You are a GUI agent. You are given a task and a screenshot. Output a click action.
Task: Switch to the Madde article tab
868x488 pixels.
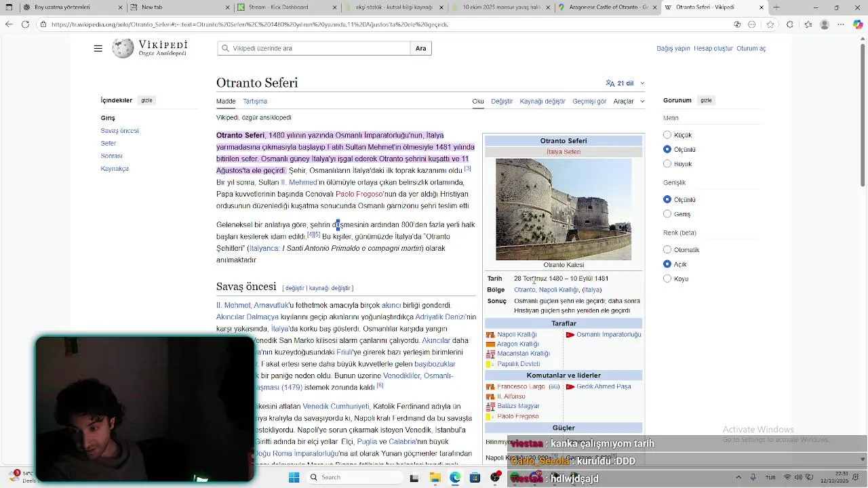point(226,101)
